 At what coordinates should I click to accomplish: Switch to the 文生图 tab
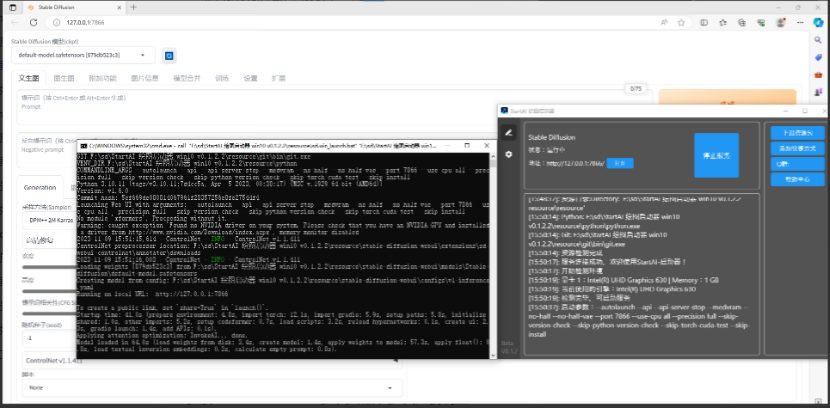[29, 78]
